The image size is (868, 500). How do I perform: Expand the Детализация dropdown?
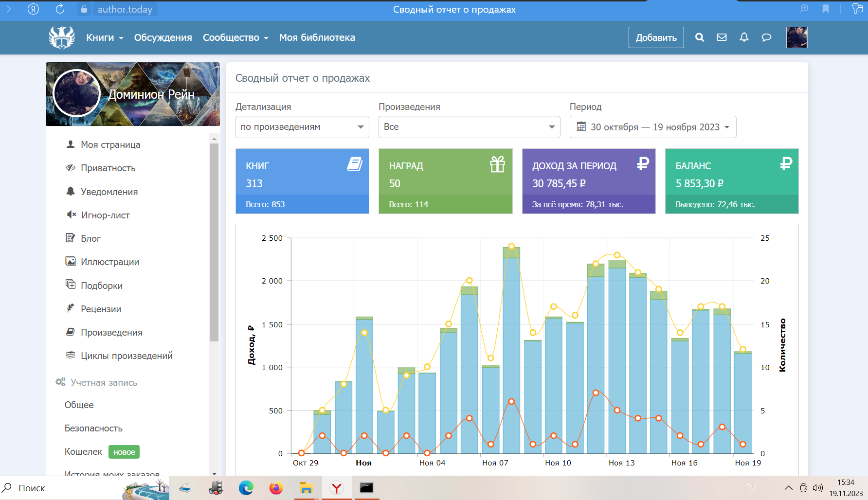tap(302, 127)
